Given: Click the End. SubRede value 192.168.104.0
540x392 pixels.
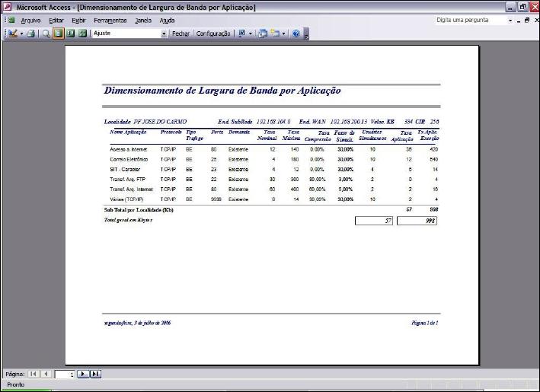Looking at the screenshot, I should pos(273,122).
